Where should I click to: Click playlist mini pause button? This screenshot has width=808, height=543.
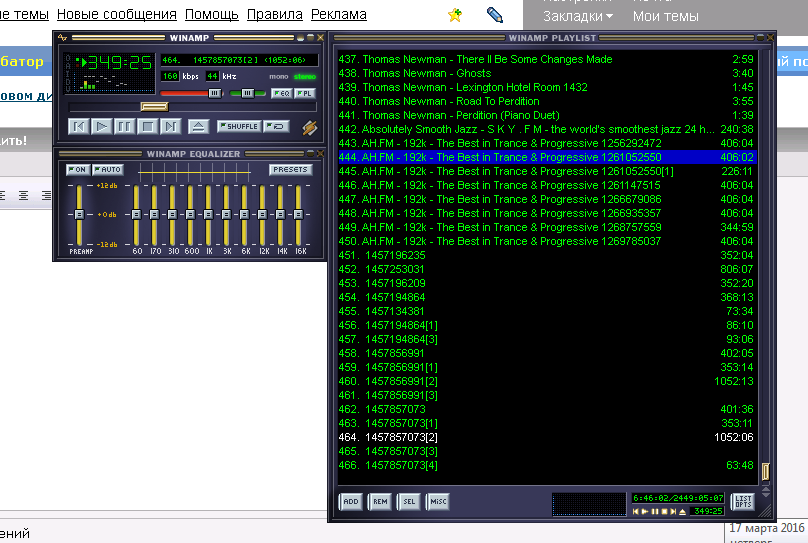[x=654, y=512]
